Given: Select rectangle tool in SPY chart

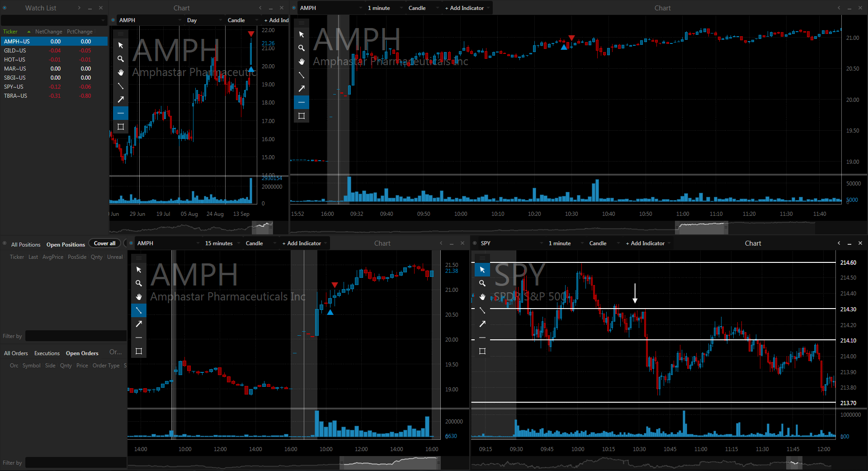Looking at the screenshot, I should coord(482,351).
